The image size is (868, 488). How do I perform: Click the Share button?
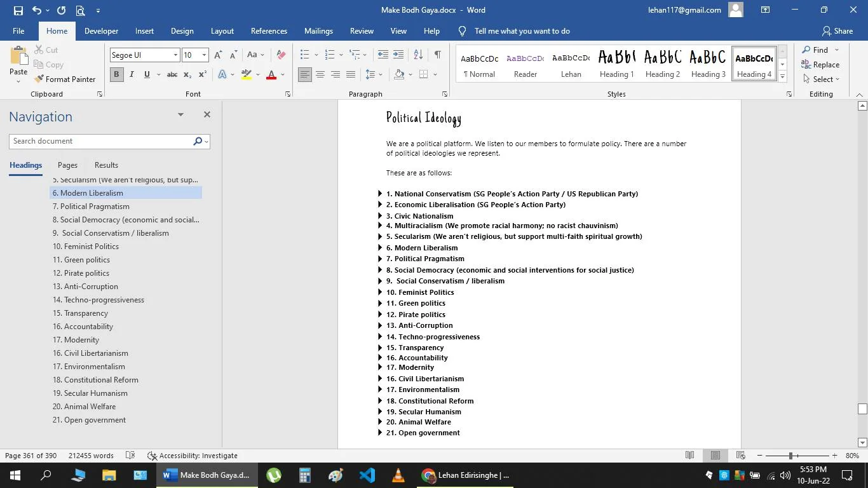(837, 31)
